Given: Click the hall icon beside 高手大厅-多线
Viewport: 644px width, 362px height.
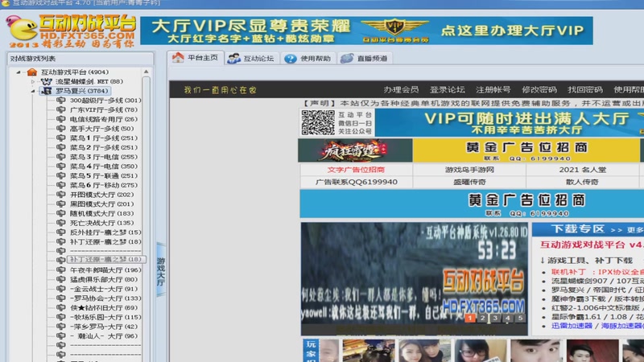Looking at the screenshot, I should click(61, 129).
